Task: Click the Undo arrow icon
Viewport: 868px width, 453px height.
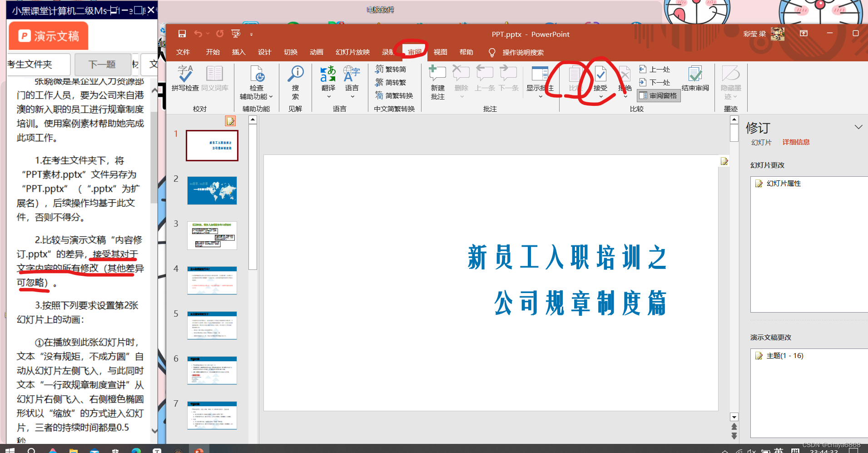Action: coord(198,34)
